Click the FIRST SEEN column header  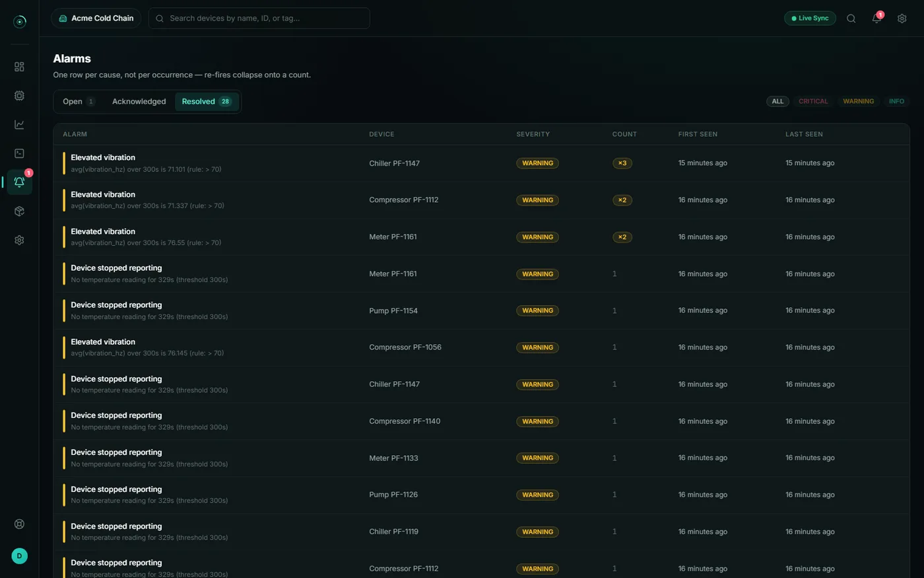[x=698, y=134]
